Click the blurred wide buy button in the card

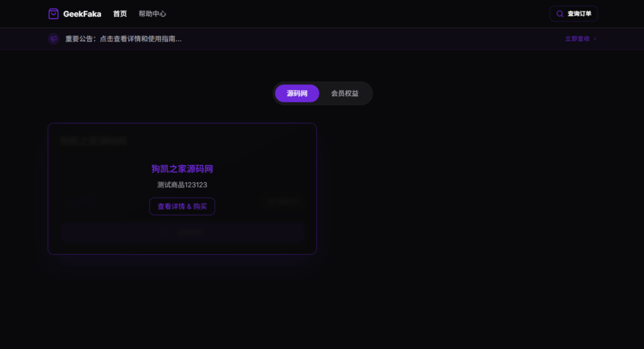pos(182,233)
